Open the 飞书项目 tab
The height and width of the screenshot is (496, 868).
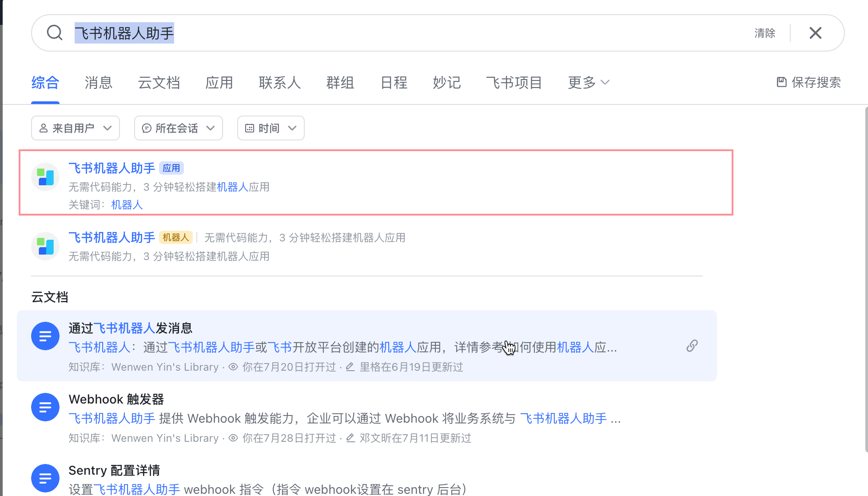514,83
